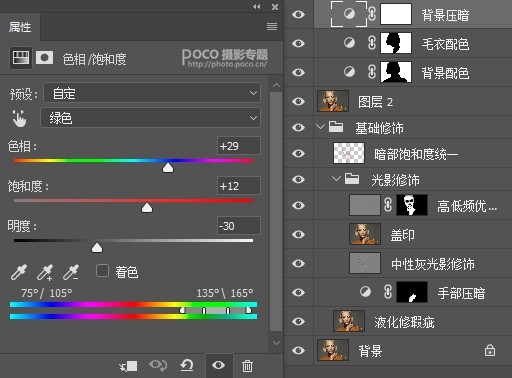Click the adjustment icon of 手部压暗 layer
The image size is (512, 378).
tap(365, 292)
